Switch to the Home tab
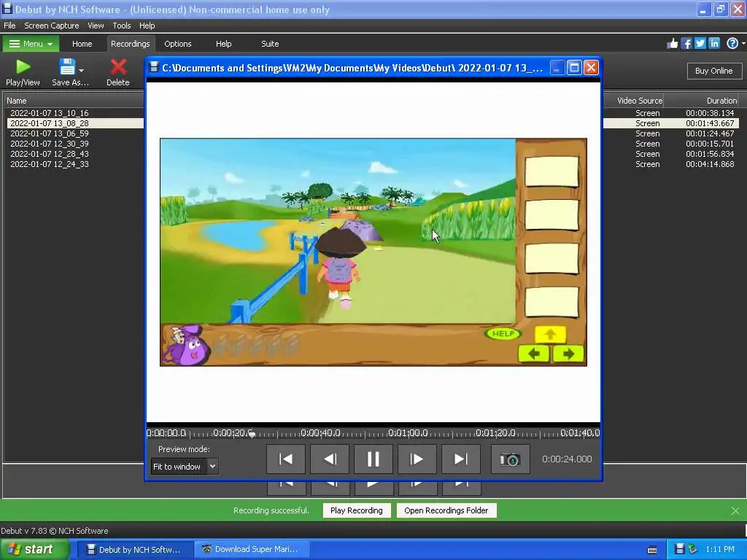Viewport: 747px width, 560px height. click(82, 44)
